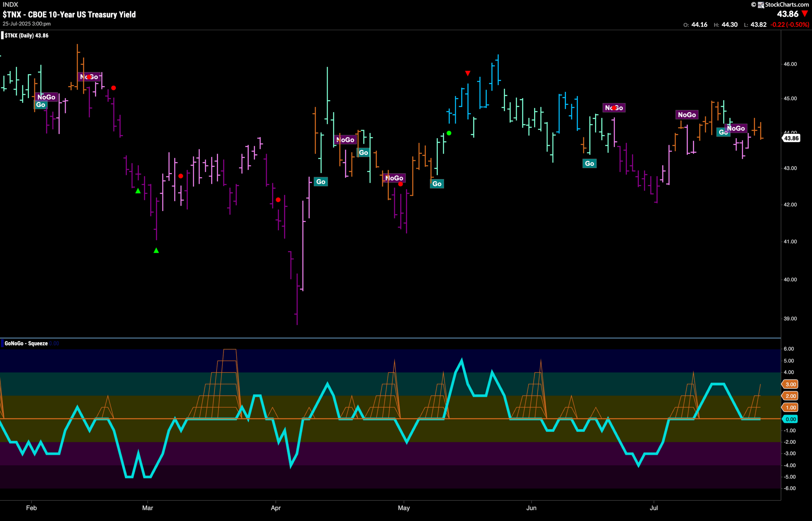Click the $TNX - CBOE 10-Year US Treasury Yield title
The width and height of the screenshot is (812, 521).
click(x=69, y=15)
